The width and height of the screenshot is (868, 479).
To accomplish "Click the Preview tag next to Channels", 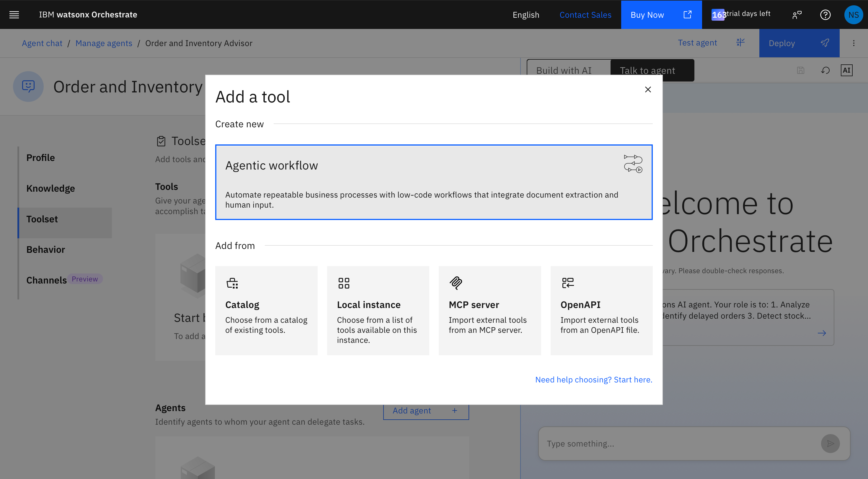I will pos(85,279).
